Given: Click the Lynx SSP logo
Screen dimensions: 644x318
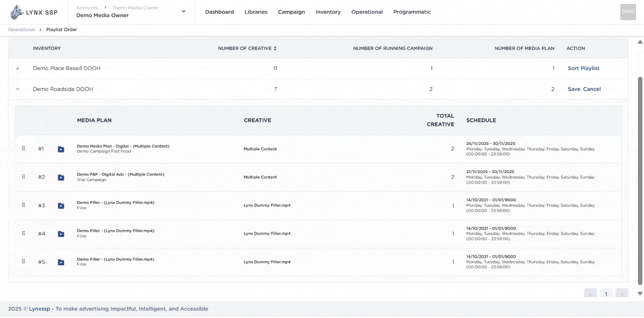Looking at the screenshot, I should tap(34, 12).
